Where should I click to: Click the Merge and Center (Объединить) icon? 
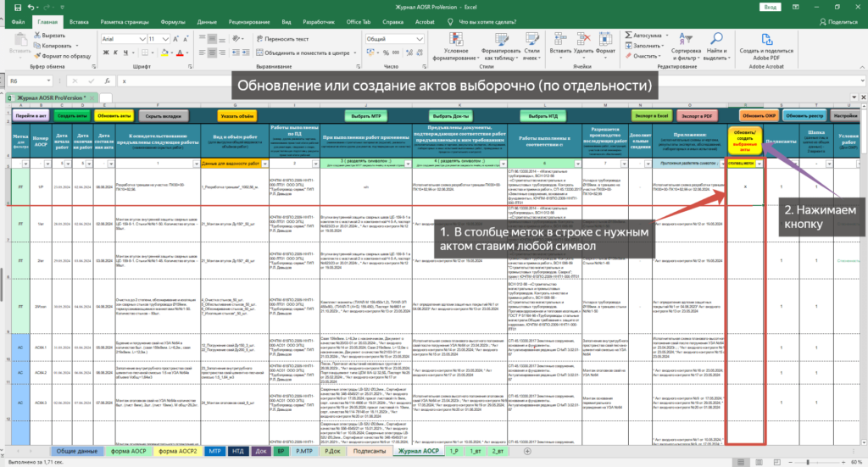[259, 53]
